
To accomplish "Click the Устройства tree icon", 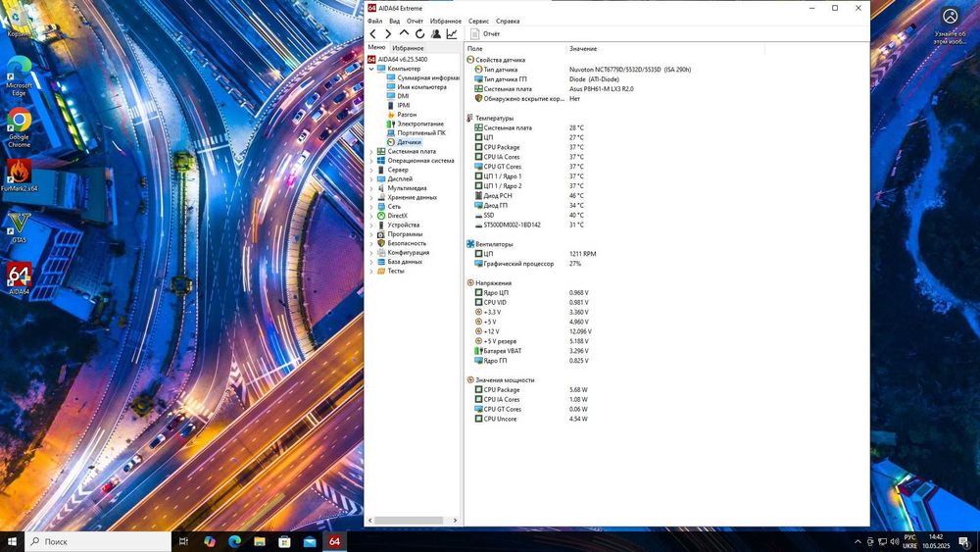I will click(381, 225).
